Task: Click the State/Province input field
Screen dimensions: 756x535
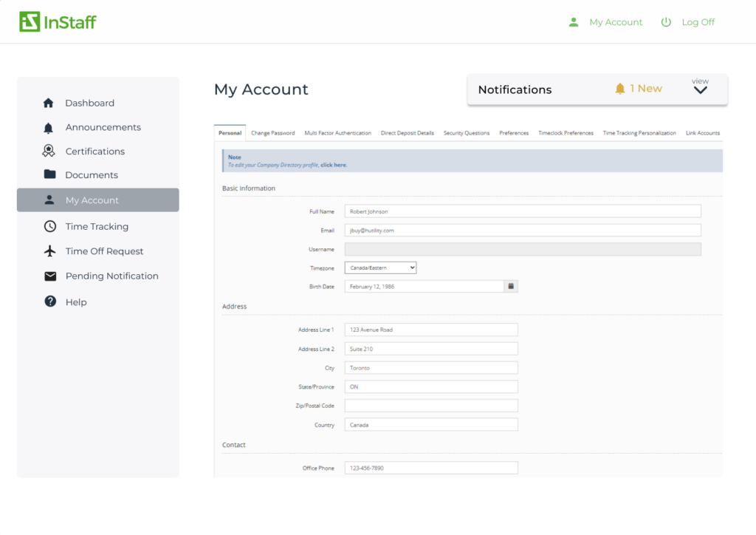Action: pyautogui.click(x=431, y=387)
